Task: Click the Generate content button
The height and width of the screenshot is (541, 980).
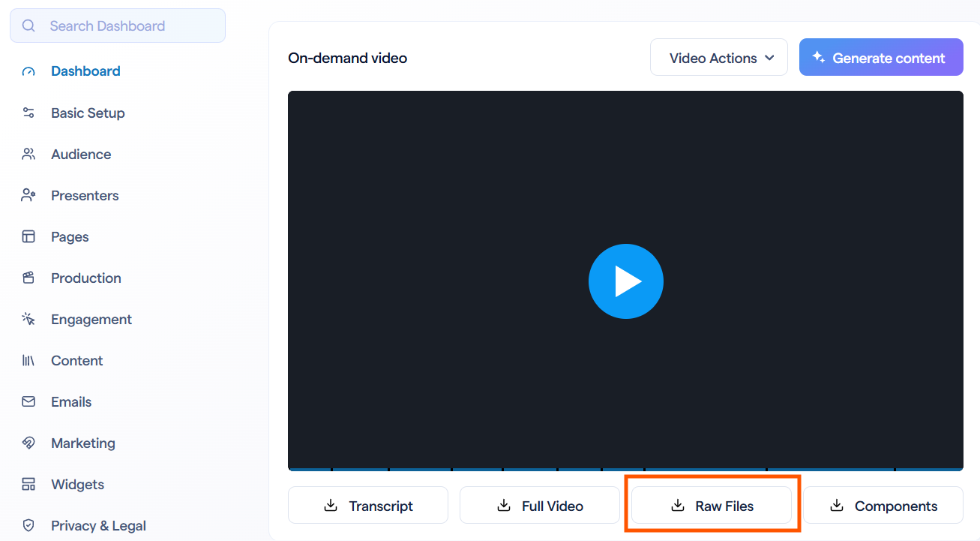Action: [x=881, y=57]
